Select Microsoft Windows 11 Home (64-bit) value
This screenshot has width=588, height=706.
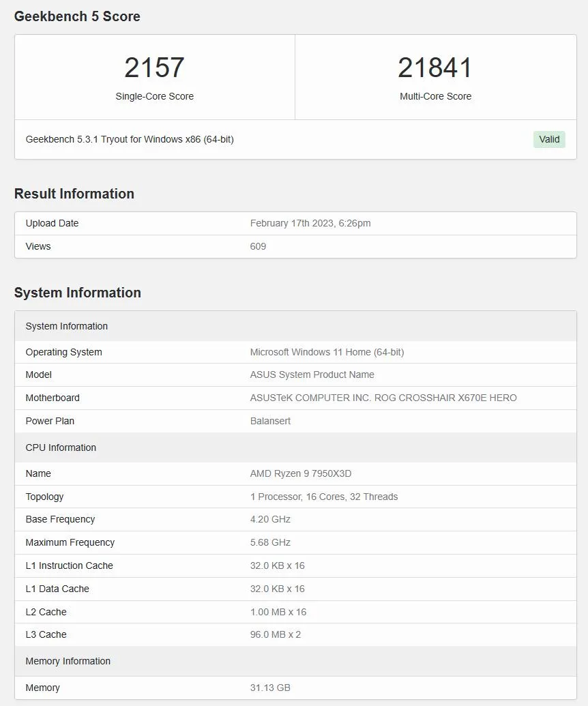[327, 352]
